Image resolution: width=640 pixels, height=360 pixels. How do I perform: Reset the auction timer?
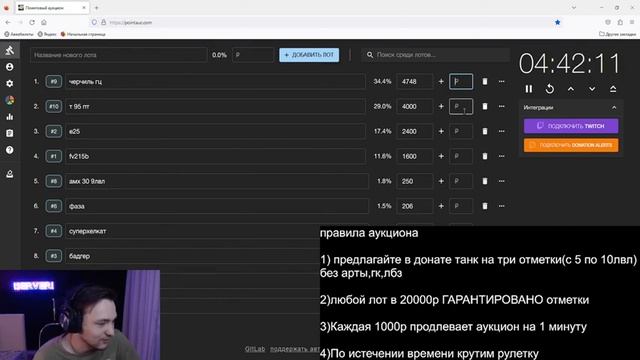[x=550, y=89]
